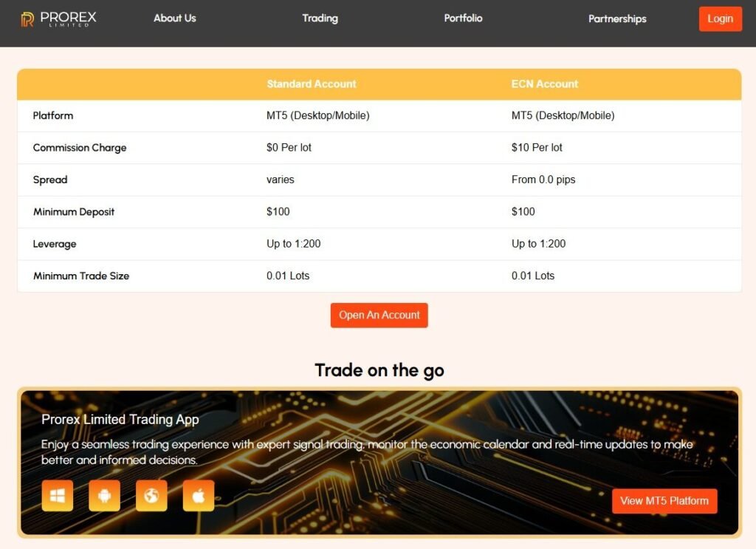Navigate to the Portfolio section
756x549 pixels.
(x=463, y=18)
